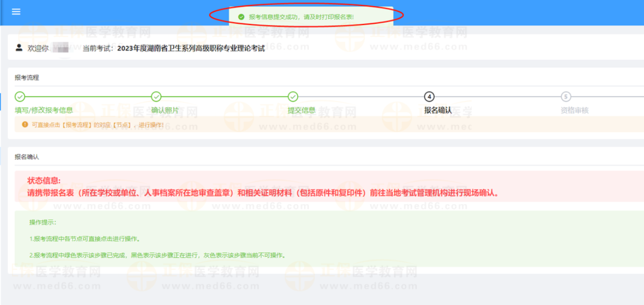Click the green 操作提示 heading
The width and height of the screenshot is (644, 305).
(43, 223)
